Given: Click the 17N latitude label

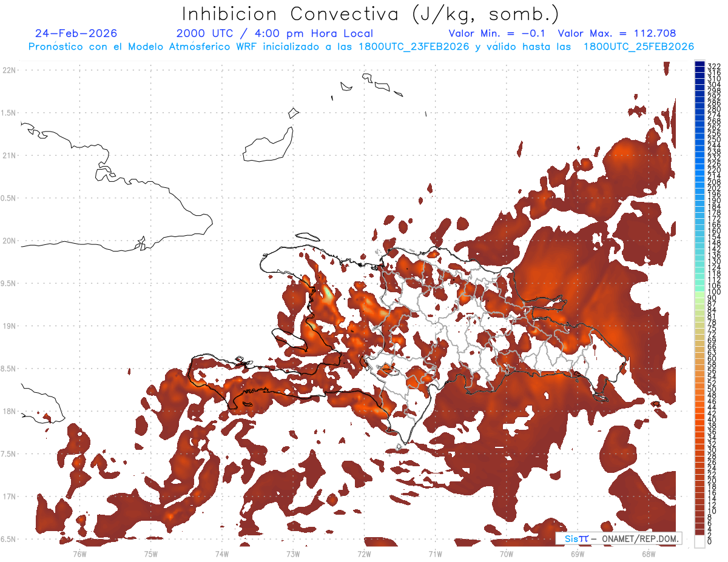Looking at the screenshot, I should tap(9, 497).
